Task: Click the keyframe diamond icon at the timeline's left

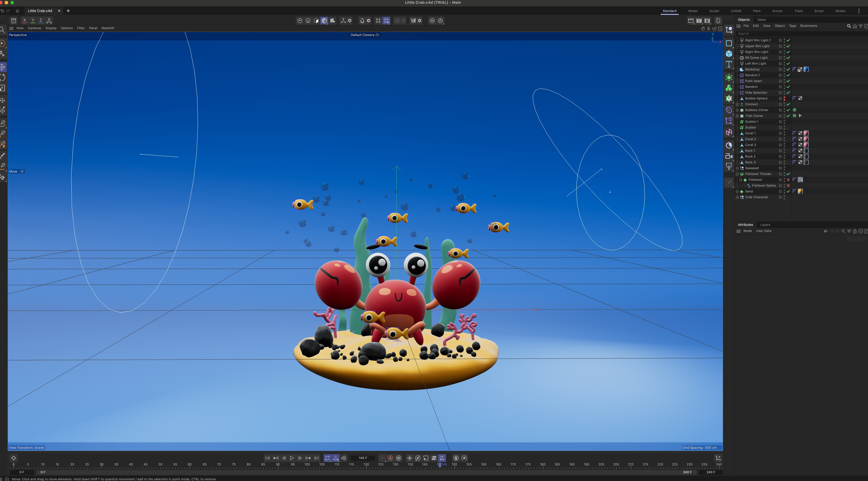Action: pos(13,458)
